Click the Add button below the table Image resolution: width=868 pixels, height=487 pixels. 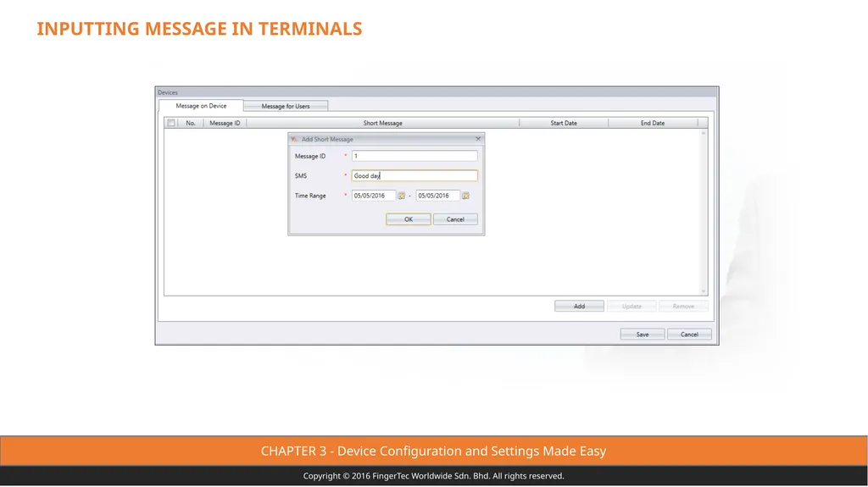579,306
